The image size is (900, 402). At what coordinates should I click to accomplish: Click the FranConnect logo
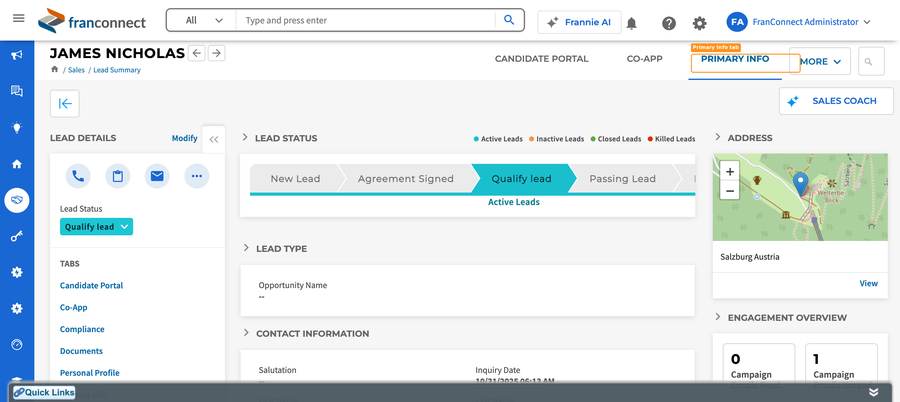[x=92, y=21]
